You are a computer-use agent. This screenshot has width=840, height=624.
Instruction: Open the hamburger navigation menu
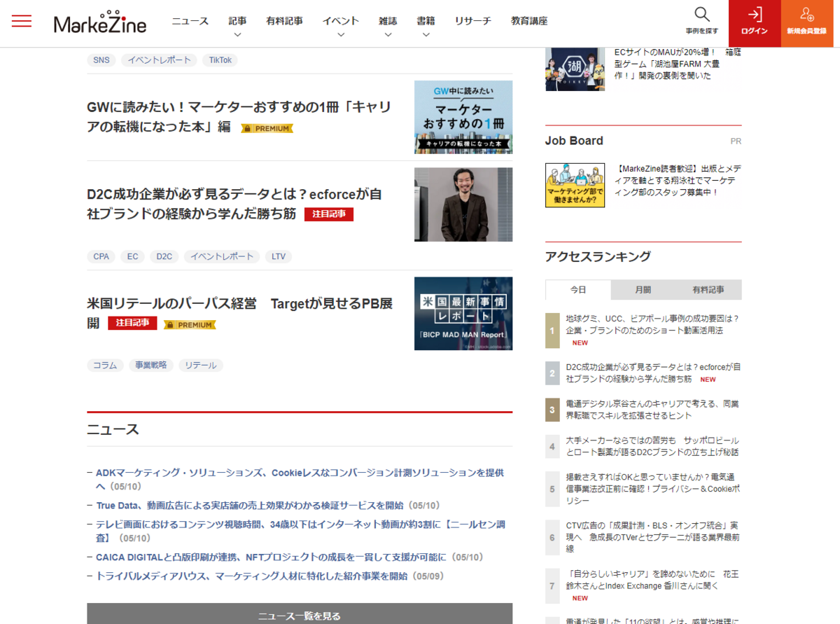[21, 22]
